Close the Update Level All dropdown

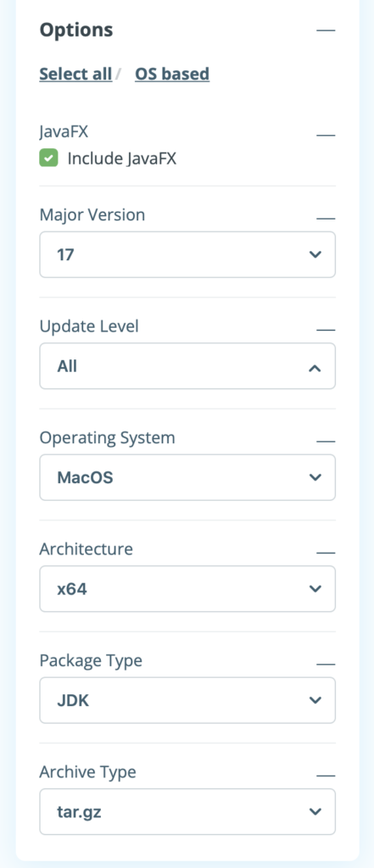[187, 366]
